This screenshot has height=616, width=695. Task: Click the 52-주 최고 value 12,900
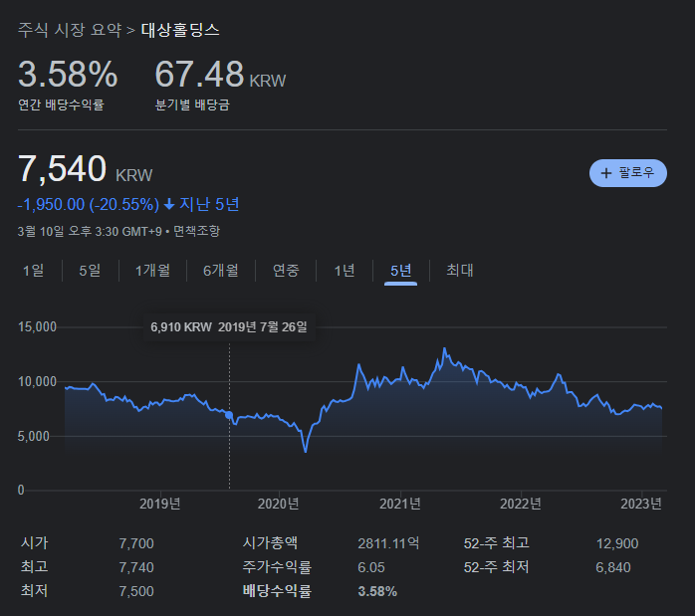pyautogui.click(x=617, y=543)
